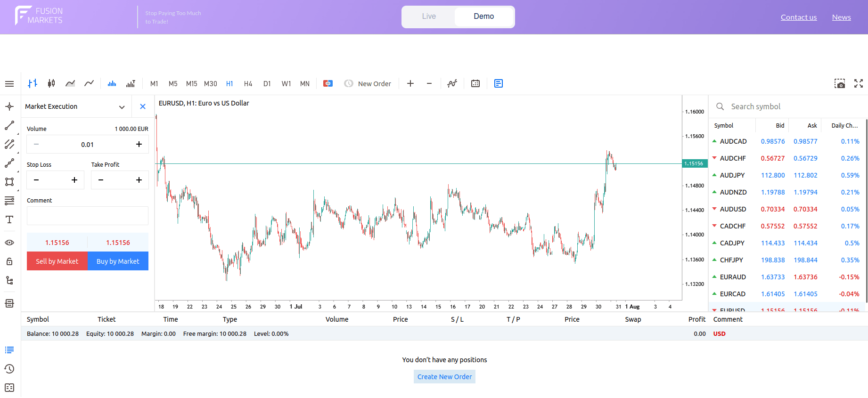This screenshot has height=398, width=868.
Task: Close the order panel
Action: pos(143,106)
